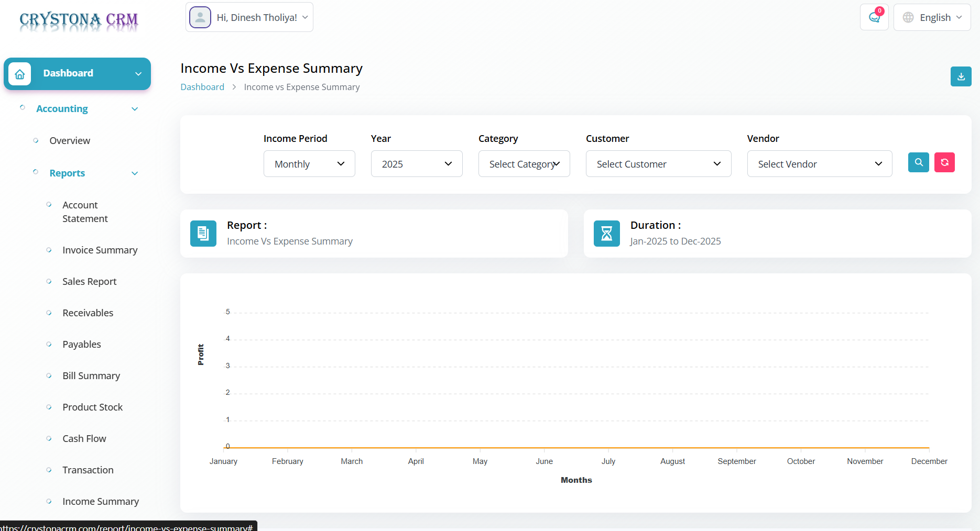Click the Crystona CRM logo

[x=79, y=20]
